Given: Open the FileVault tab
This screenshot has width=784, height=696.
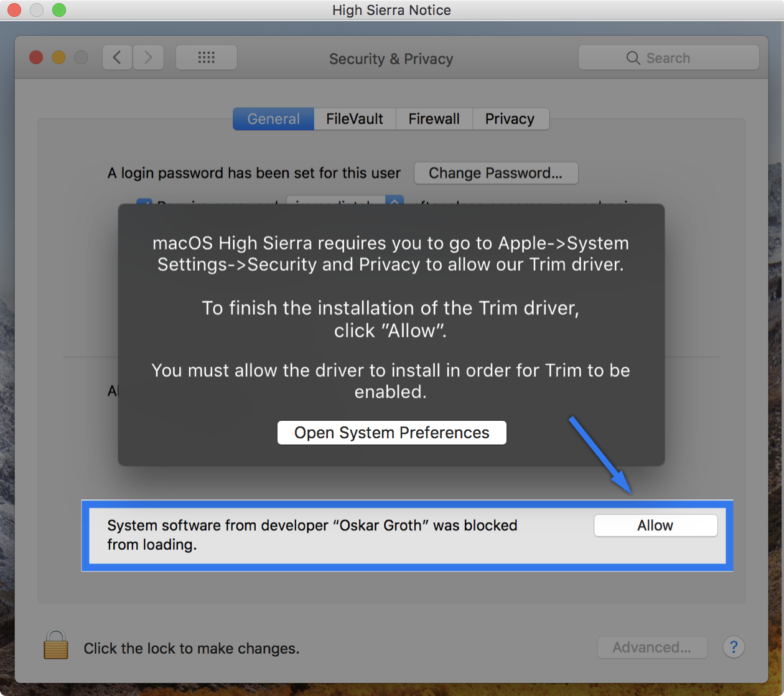Looking at the screenshot, I should (x=355, y=119).
